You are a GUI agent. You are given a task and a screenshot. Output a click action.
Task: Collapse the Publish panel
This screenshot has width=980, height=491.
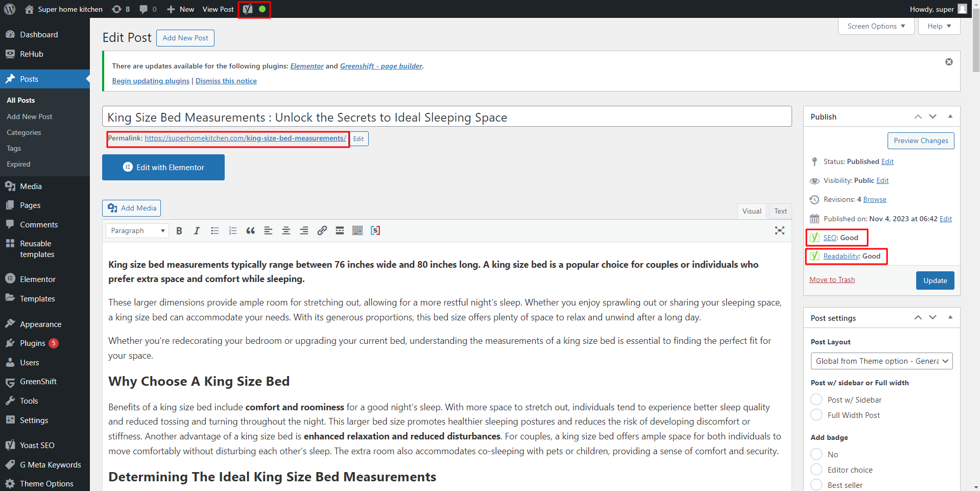950,116
